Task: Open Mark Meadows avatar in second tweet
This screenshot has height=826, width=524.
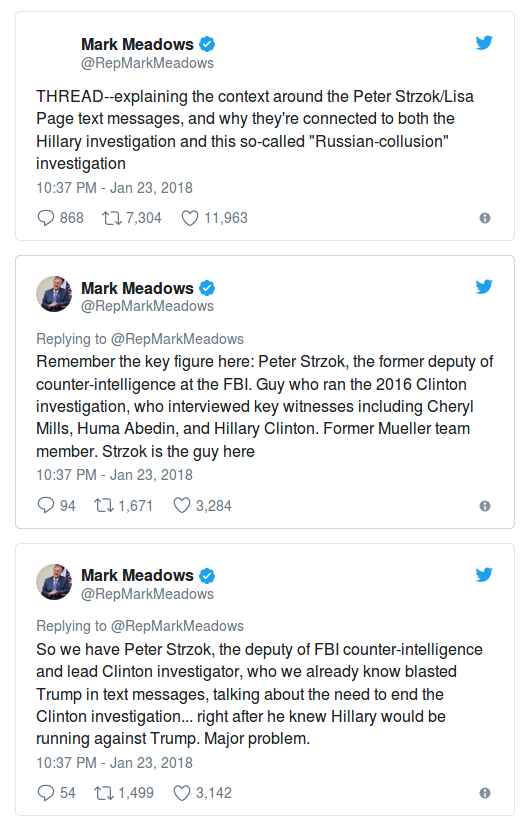Action: [x=54, y=293]
